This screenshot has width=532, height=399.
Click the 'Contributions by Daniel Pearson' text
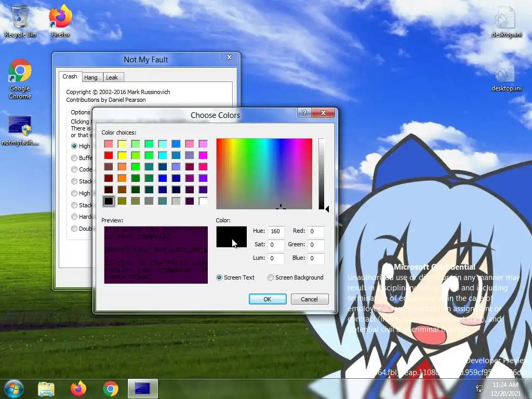click(106, 100)
